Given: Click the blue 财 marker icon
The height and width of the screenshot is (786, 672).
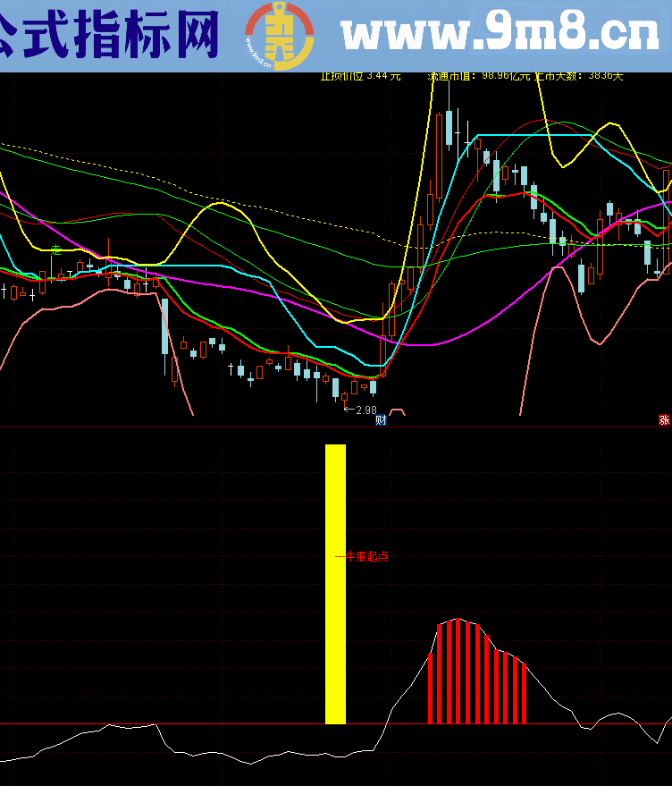Looking at the screenshot, I should point(381,419).
